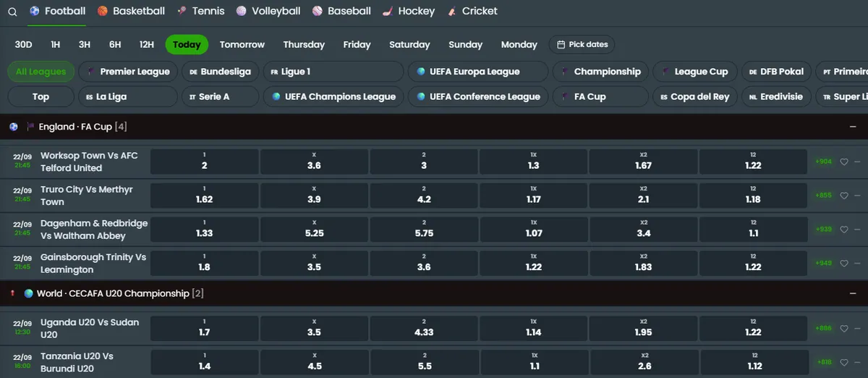Open Worksop Town match options arrow
Screen dimensions: 868x378
(857, 161)
